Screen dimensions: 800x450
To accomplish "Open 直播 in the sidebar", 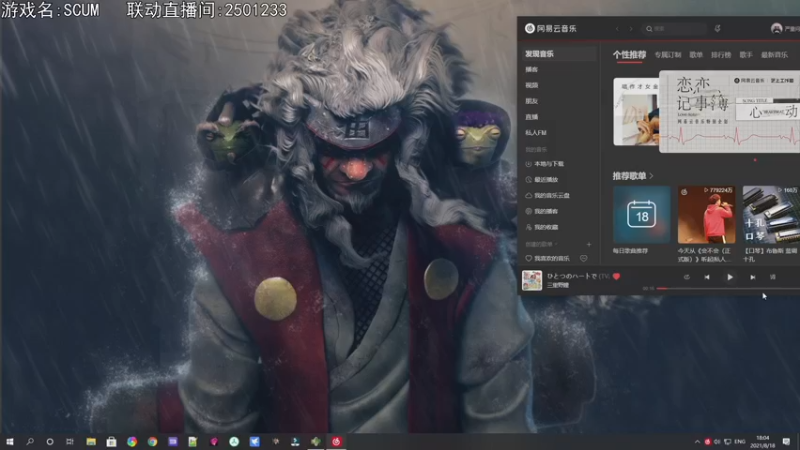I will point(532,117).
